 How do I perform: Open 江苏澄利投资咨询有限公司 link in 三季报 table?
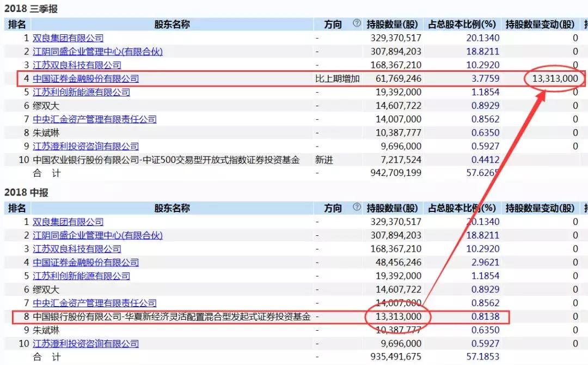pyautogui.click(x=85, y=146)
